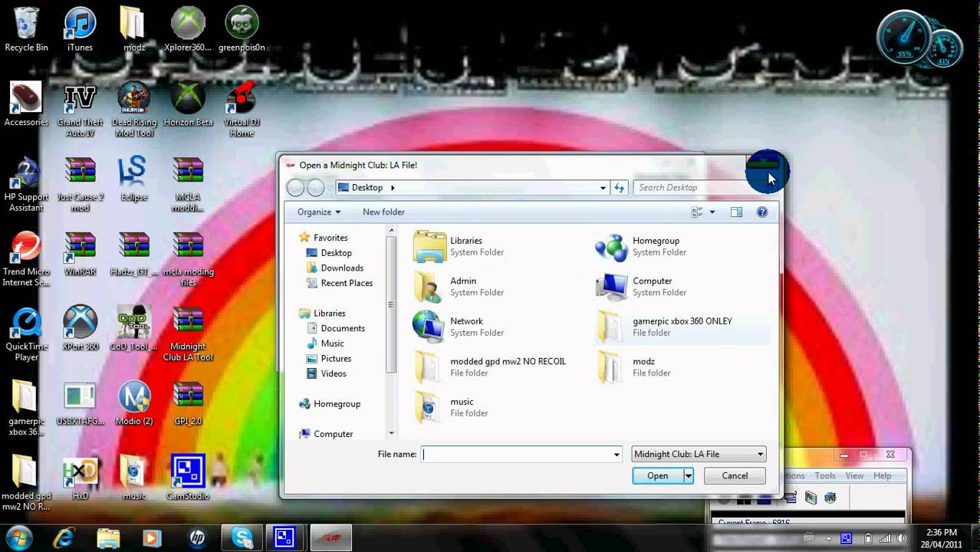Open the Help menu in CamStudio
Image resolution: width=980 pixels, height=552 pixels.
pyautogui.click(x=883, y=476)
